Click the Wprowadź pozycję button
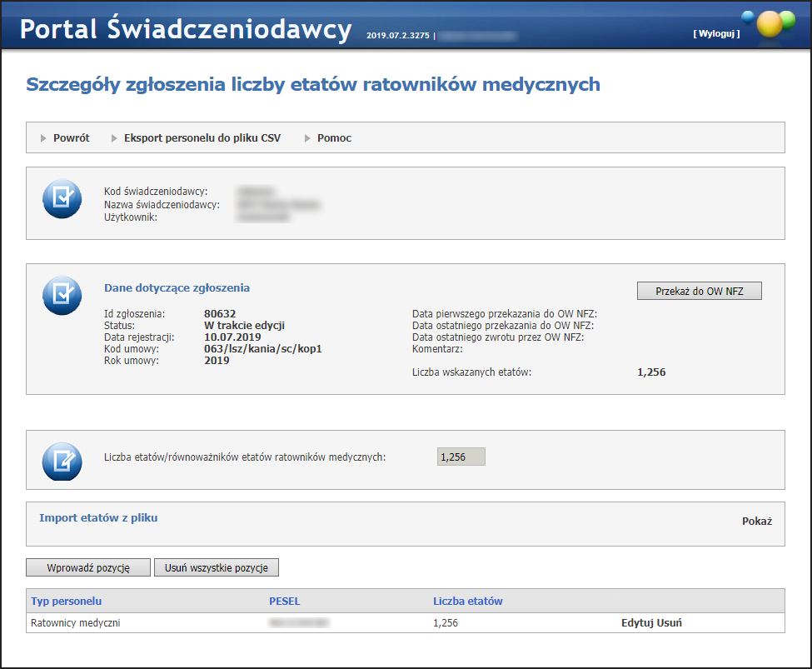The width and height of the screenshot is (812, 669). click(x=88, y=567)
